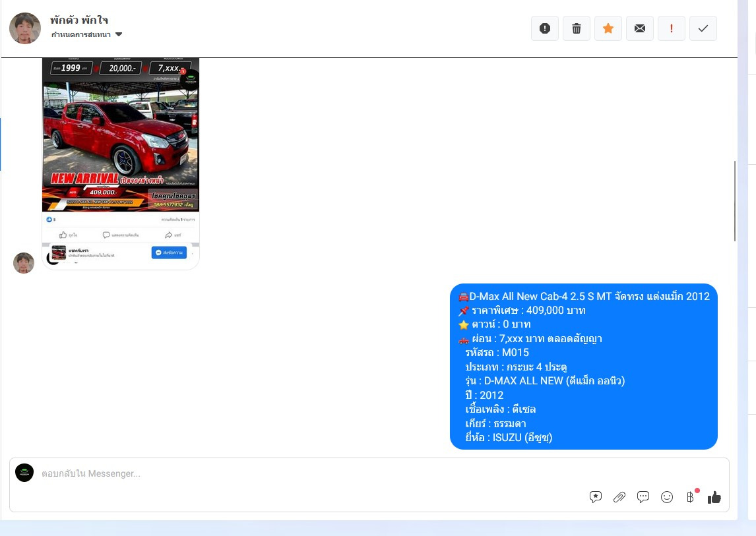This screenshot has width=756, height=536.
Task: Attach a file with paperclip icon
Action: [x=619, y=497]
